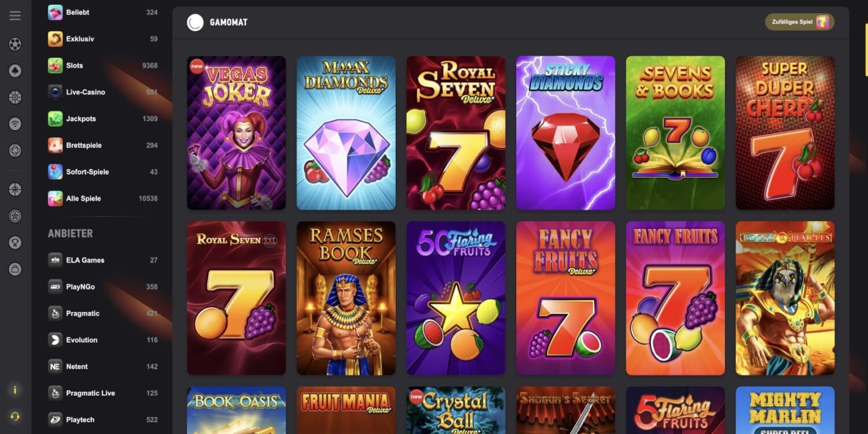Open the Ramses Book Deluxe game
Image resolution: width=868 pixels, height=434 pixels.
tap(346, 298)
